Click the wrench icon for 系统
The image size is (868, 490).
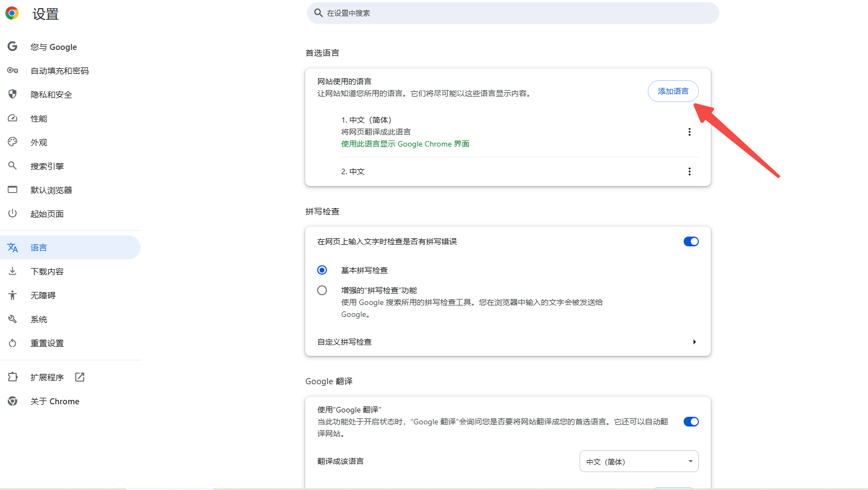12,319
